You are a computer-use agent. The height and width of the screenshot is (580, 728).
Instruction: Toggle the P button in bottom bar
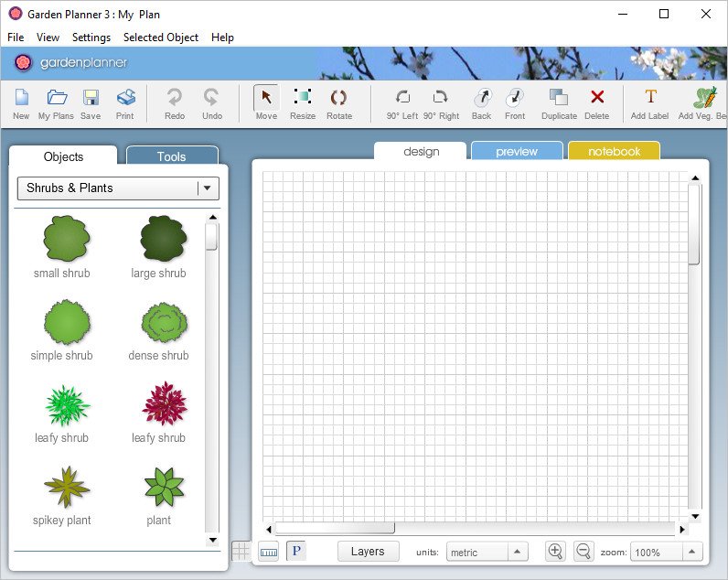[x=296, y=552]
